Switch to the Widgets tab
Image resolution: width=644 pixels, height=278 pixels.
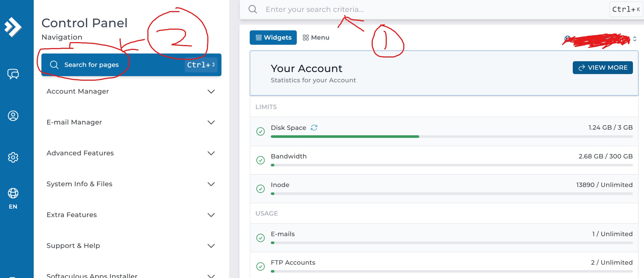pos(273,38)
